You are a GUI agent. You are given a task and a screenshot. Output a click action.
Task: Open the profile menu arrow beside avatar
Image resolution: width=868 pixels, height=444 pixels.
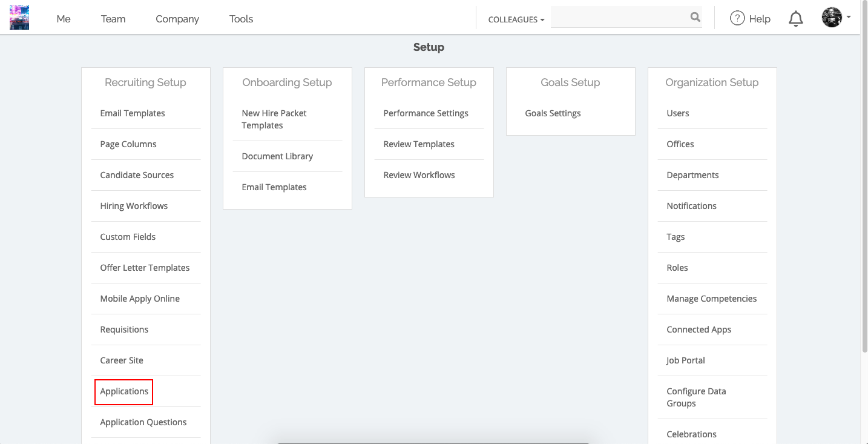[x=849, y=17]
